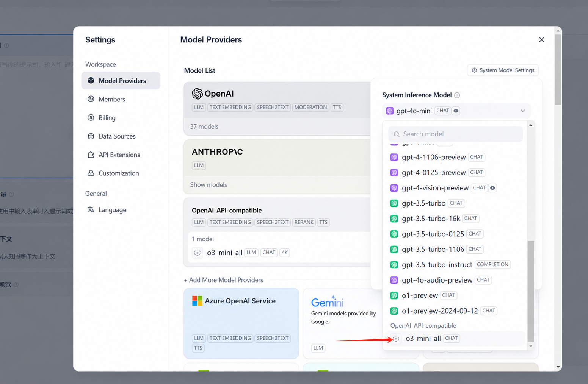Click the MODERATION tag on OpenAI card

[x=310, y=107]
